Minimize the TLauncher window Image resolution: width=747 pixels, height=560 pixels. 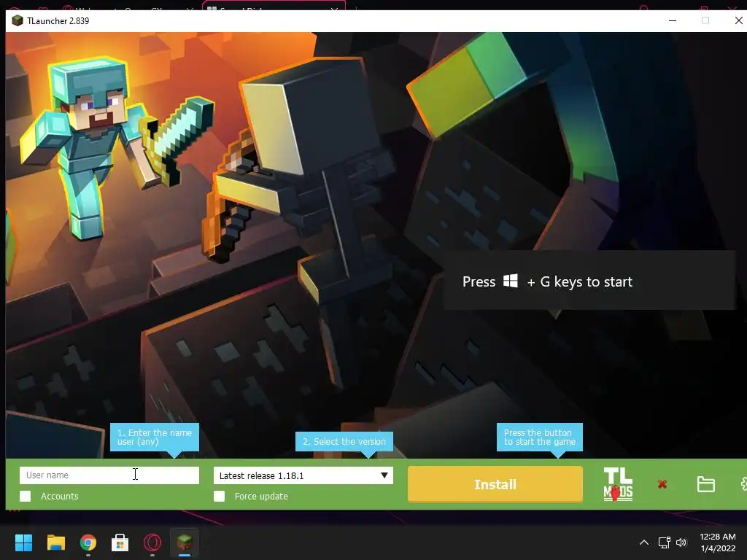point(673,20)
